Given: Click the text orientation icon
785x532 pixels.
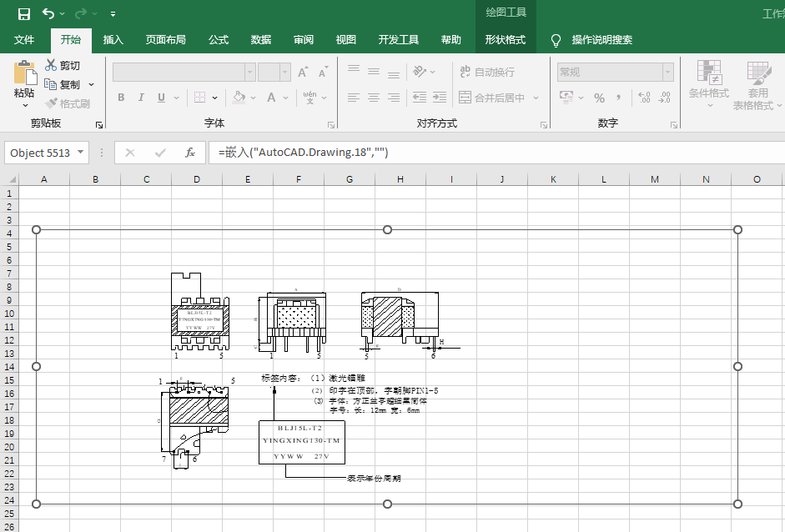Looking at the screenshot, I should click(x=420, y=72).
